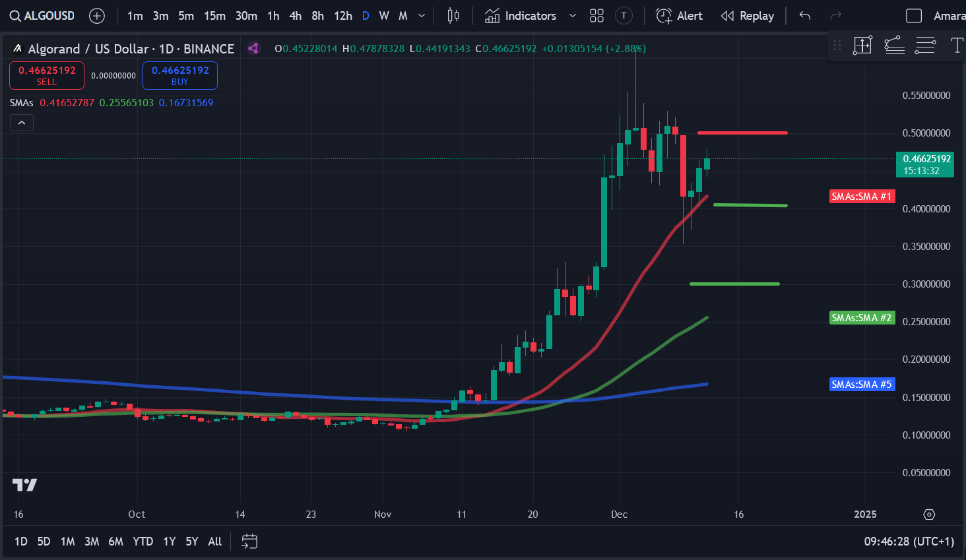Image resolution: width=966 pixels, height=560 pixels.
Task: Open the Indicators dialog
Action: pos(521,16)
